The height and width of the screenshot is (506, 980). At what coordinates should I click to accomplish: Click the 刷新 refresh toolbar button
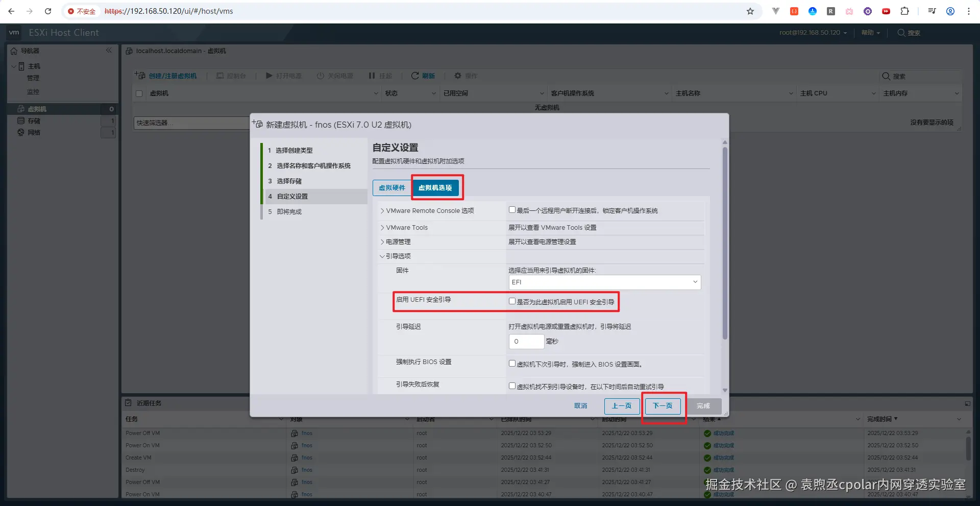(423, 76)
